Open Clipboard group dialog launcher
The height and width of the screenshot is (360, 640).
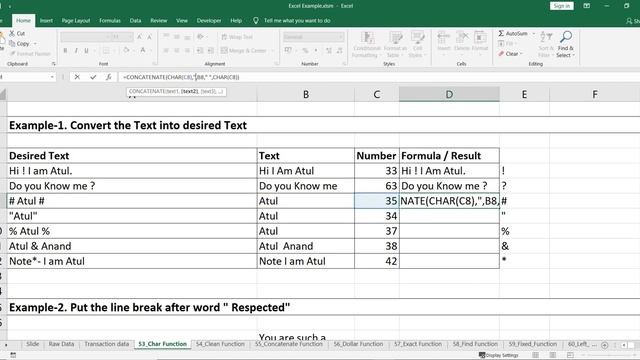tap(53, 64)
